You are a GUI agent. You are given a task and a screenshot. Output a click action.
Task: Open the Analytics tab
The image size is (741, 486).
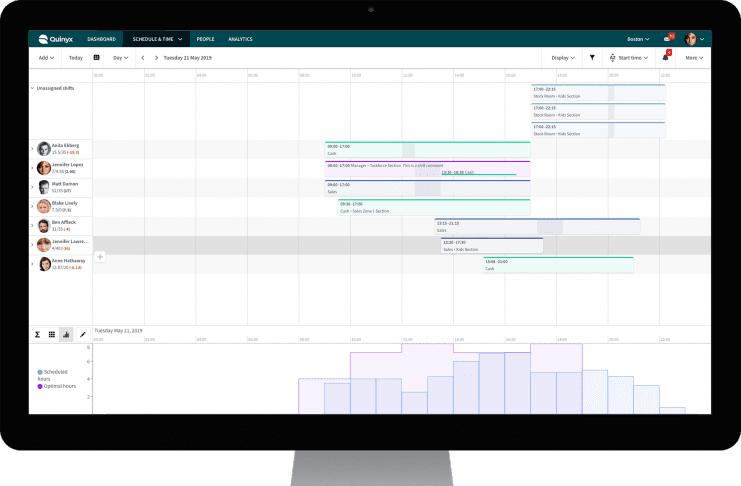point(240,39)
